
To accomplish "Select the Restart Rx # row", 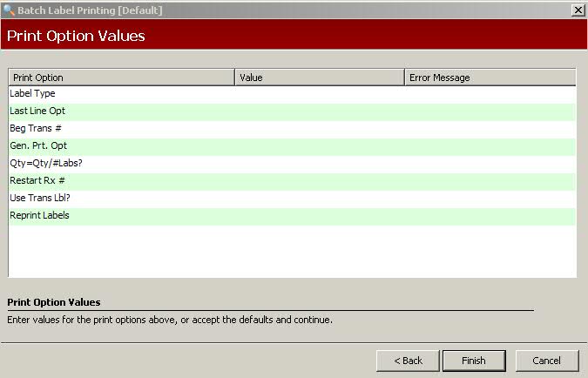I will click(x=292, y=181).
